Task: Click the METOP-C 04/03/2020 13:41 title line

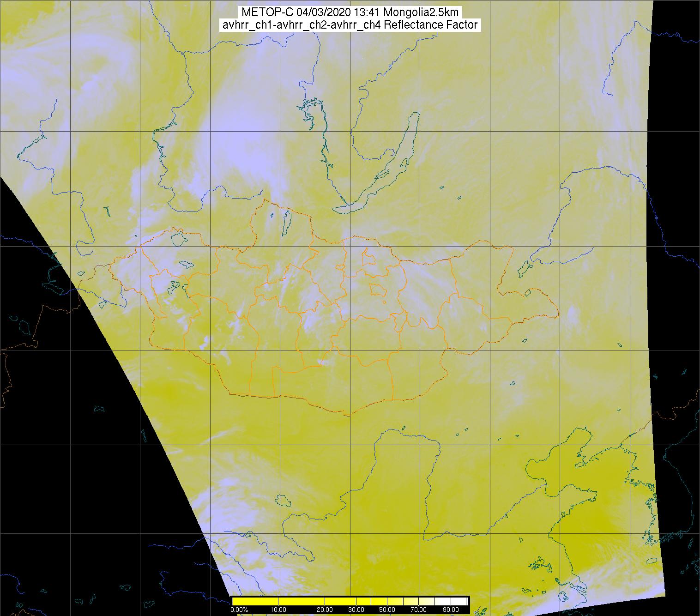Action: point(350,12)
